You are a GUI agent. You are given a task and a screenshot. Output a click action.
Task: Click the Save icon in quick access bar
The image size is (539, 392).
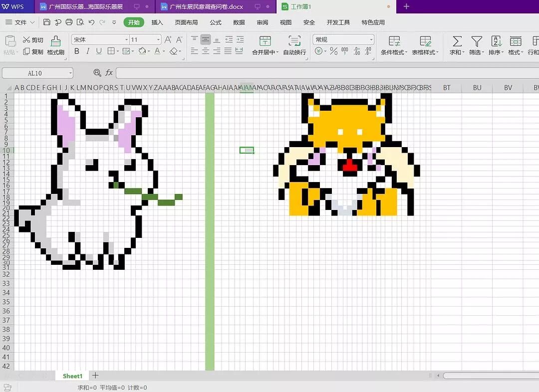47,22
